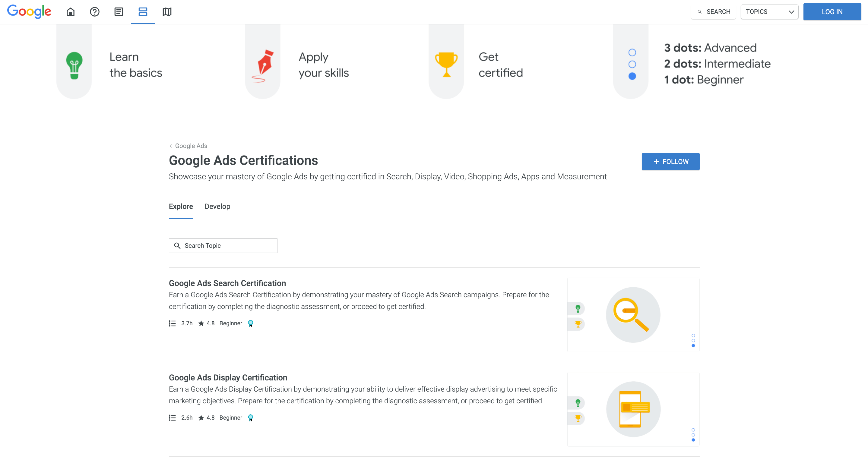Image resolution: width=868 pixels, height=457 pixels.
Task: Switch to the Develop tab
Action: pyautogui.click(x=217, y=206)
